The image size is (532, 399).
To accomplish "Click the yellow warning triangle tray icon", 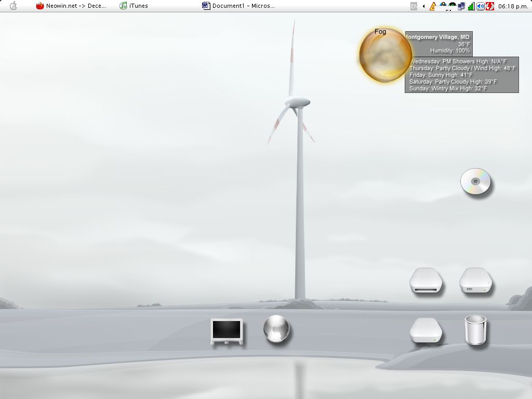I will (432, 6).
